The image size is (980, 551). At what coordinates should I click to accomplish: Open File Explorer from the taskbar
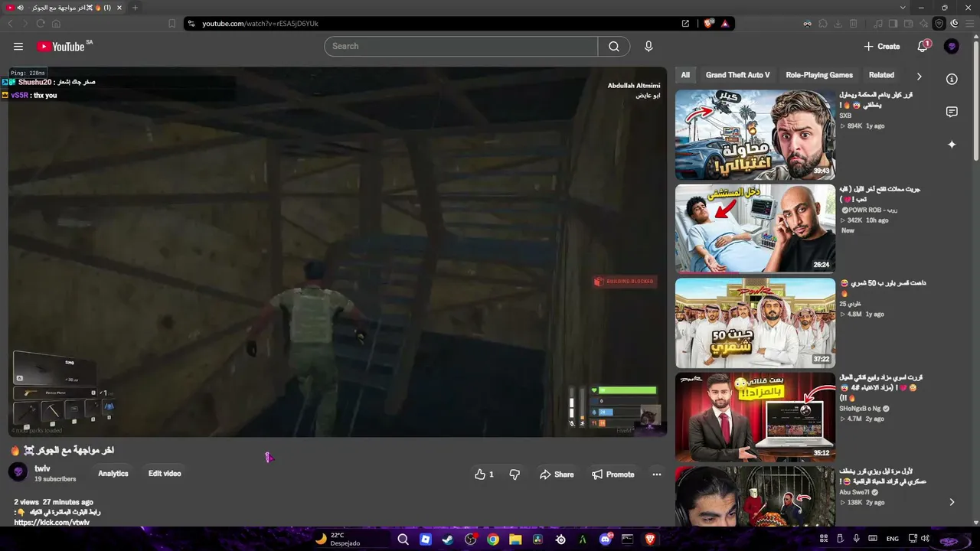tap(515, 540)
